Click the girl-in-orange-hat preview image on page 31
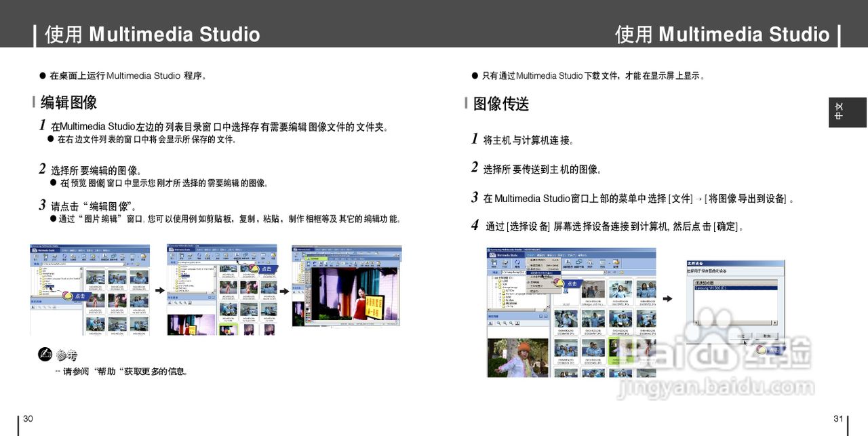The width and height of the screenshot is (868, 436). [x=518, y=358]
